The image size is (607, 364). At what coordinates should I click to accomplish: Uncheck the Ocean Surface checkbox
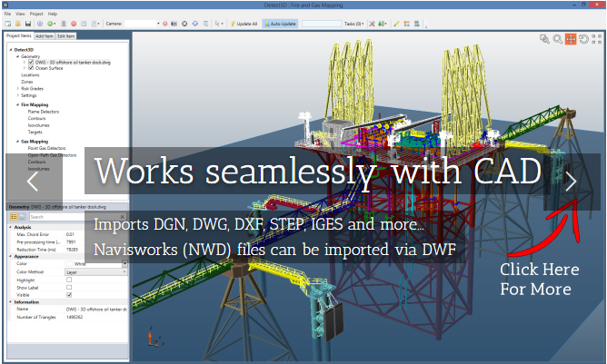[31, 68]
